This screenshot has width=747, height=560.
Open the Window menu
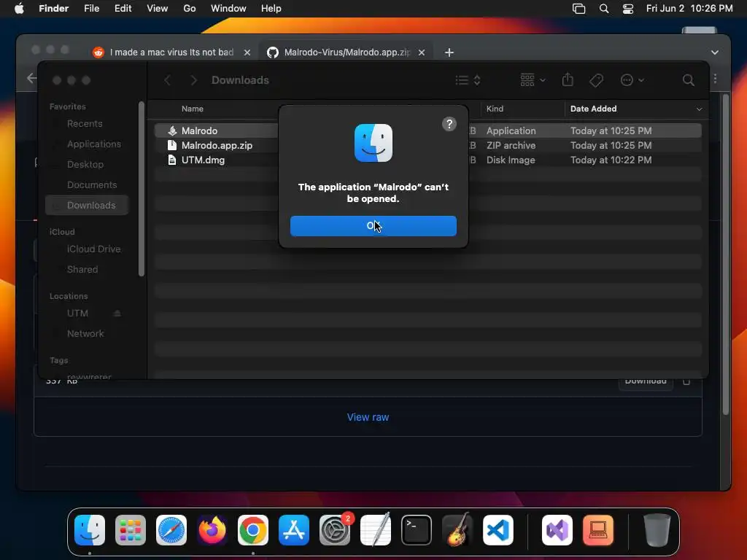click(228, 9)
